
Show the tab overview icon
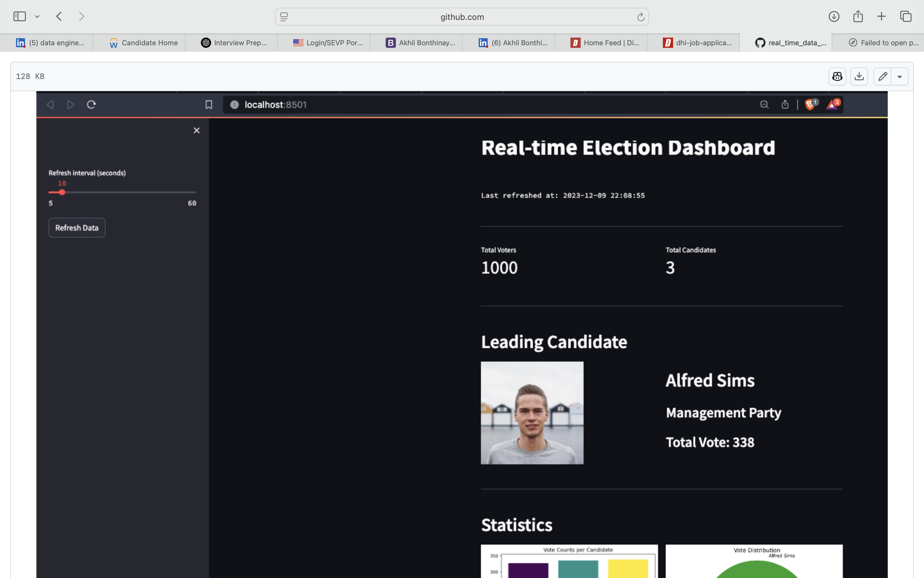(906, 16)
